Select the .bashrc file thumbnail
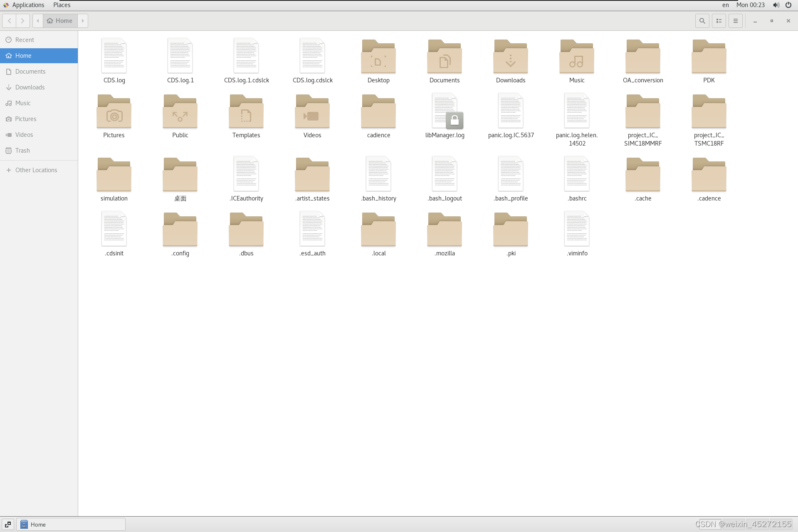The image size is (798, 532). click(x=577, y=175)
